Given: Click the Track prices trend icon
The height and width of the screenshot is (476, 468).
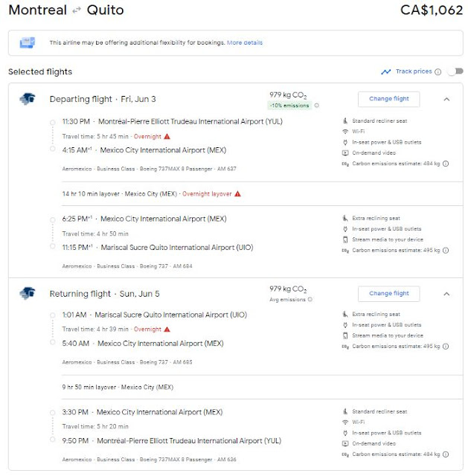Looking at the screenshot, I should [x=385, y=71].
